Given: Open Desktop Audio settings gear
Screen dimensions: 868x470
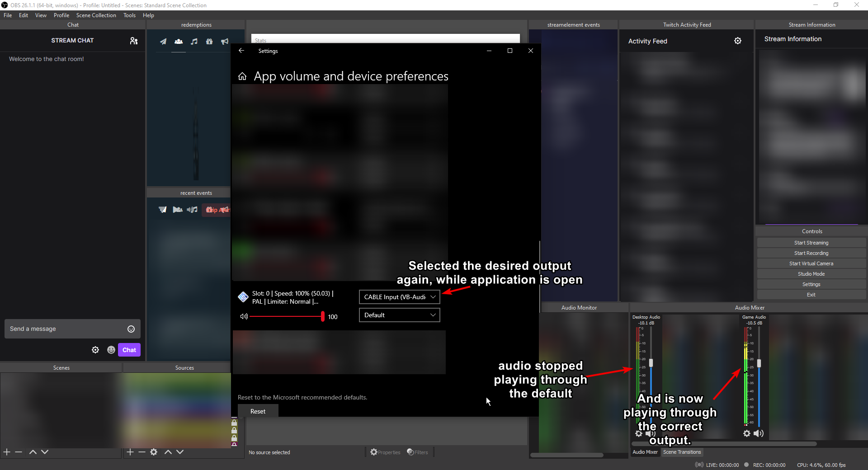Looking at the screenshot, I should point(638,433).
